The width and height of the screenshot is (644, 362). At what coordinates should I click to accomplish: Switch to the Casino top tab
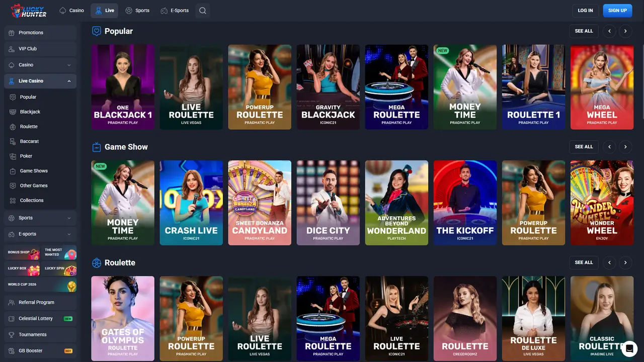pos(71,11)
